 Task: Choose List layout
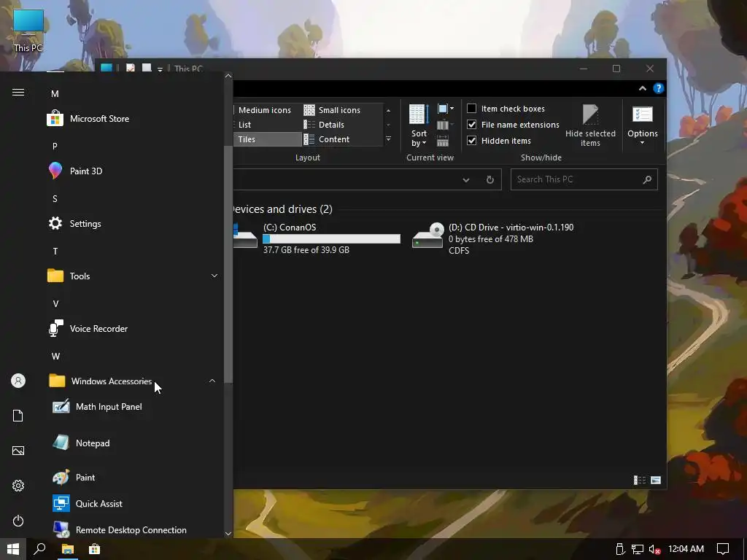tap(245, 124)
